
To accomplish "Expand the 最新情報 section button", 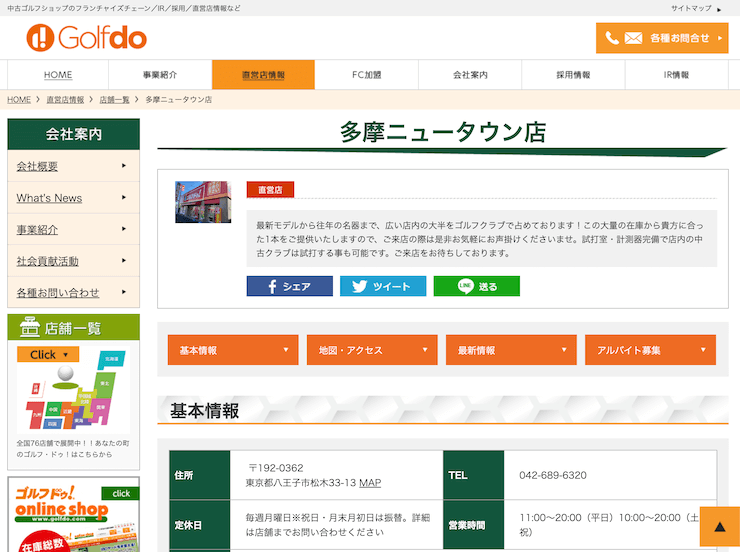I will click(x=511, y=350).
